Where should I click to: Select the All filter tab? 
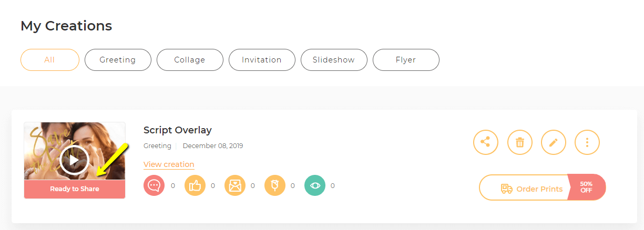click(x=50, y=60)
